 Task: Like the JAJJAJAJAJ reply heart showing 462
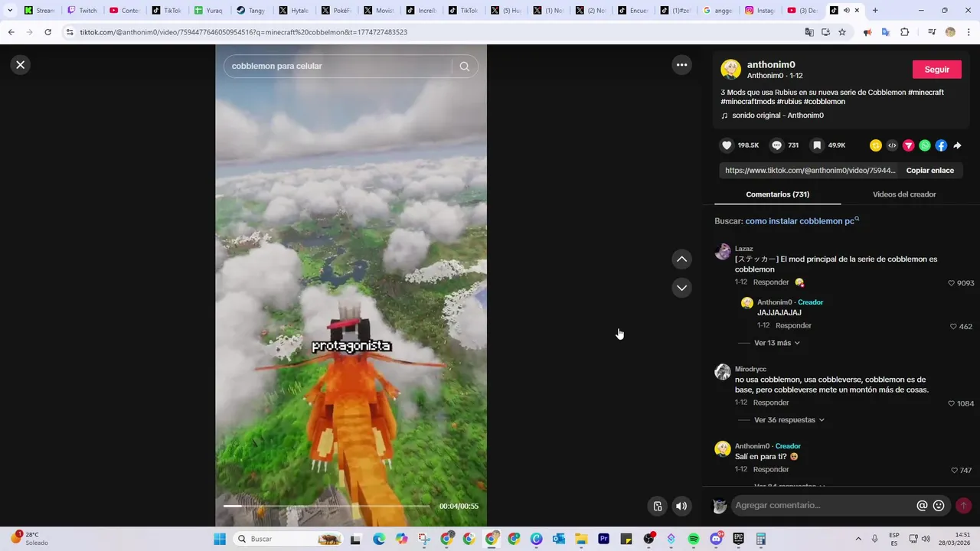pos(954,327)
